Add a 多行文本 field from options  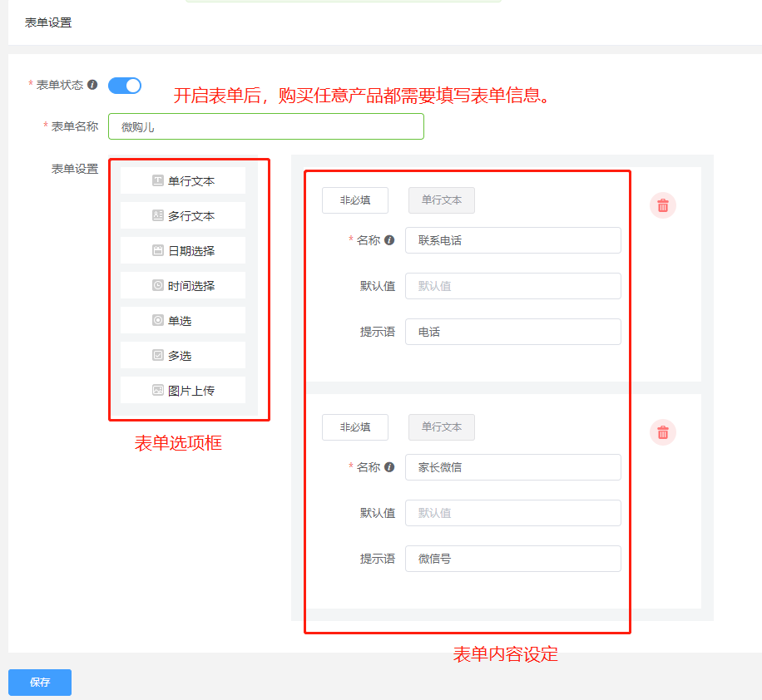click(183, 215)
